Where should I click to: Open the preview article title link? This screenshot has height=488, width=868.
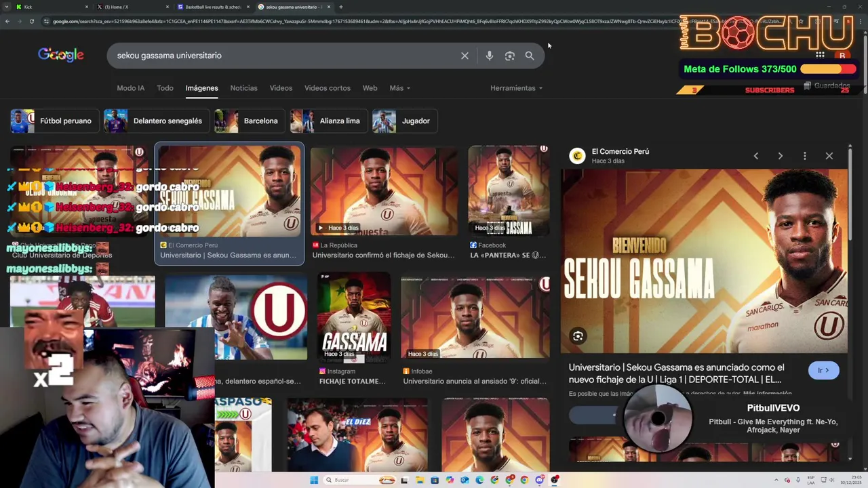[676, 373]
